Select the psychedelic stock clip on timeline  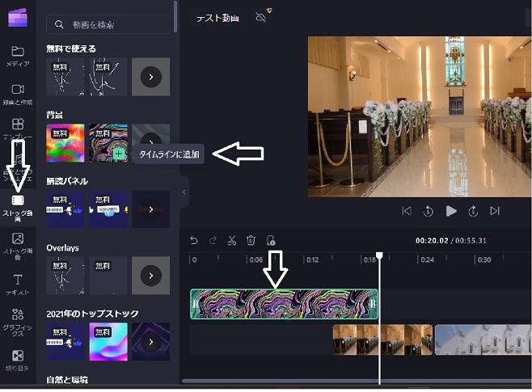[284, 304]
